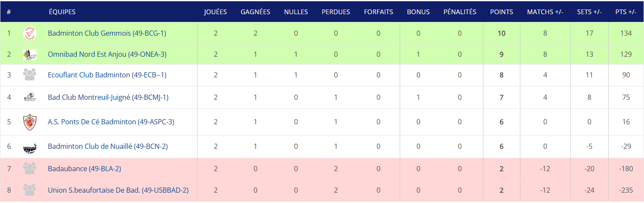Open Ecouflant Club Badminton (49-ECB--1) link

(107, 75)
